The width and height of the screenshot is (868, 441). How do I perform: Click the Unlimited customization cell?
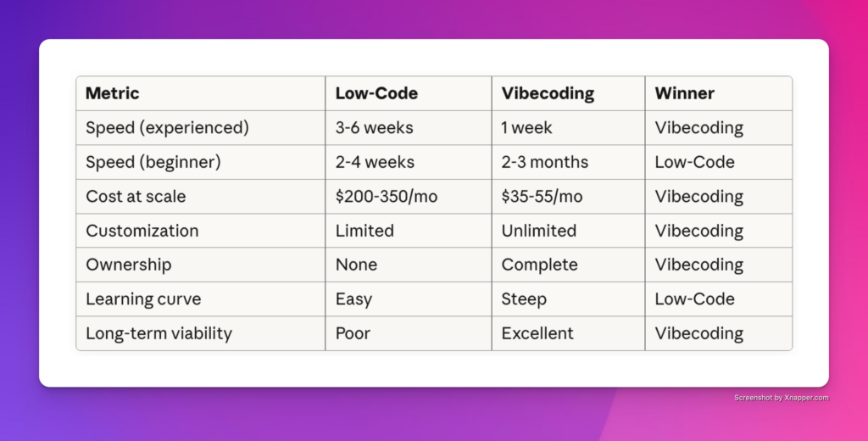539,231
